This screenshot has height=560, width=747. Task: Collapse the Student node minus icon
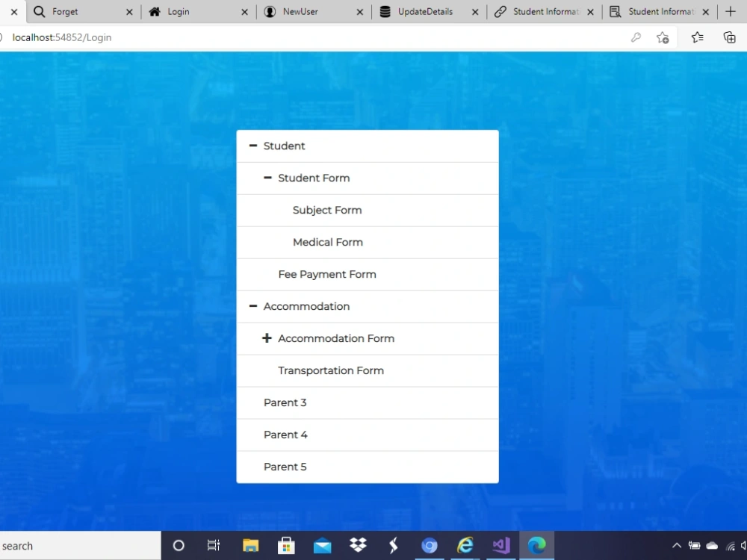coord(253,146)
